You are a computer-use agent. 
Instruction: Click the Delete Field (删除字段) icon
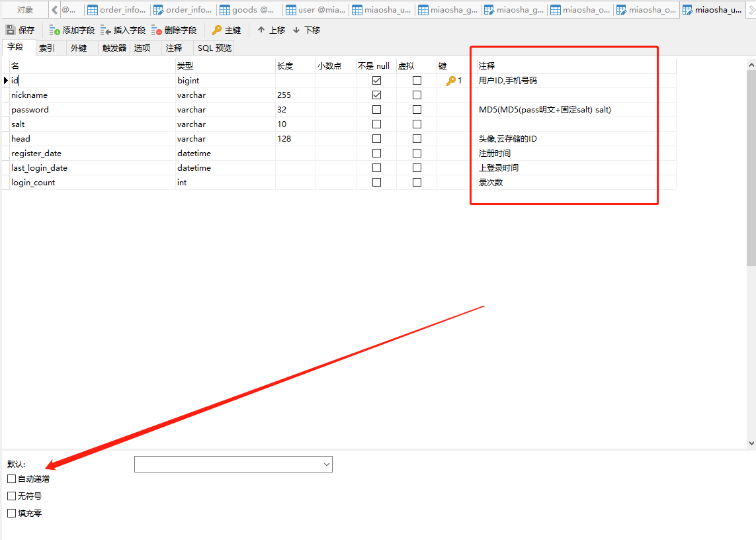[157, 30]
